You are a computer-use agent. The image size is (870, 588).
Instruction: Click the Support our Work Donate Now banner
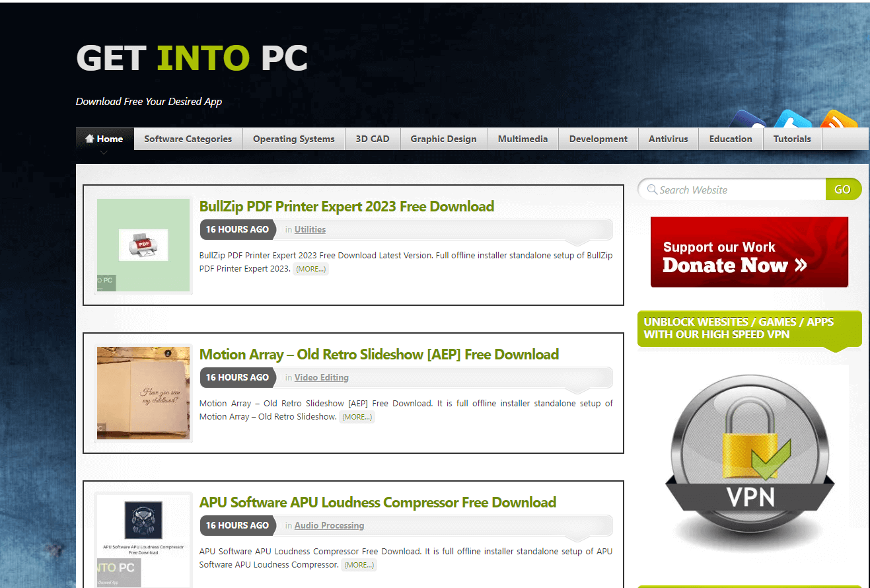(x=749, y=252)
